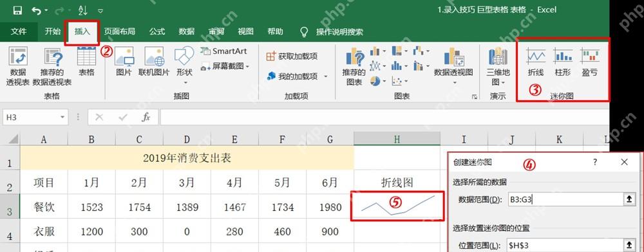644x252 pixels.
Task: Insert a pie or doughnut chart
Action: [x=378, y=81]
